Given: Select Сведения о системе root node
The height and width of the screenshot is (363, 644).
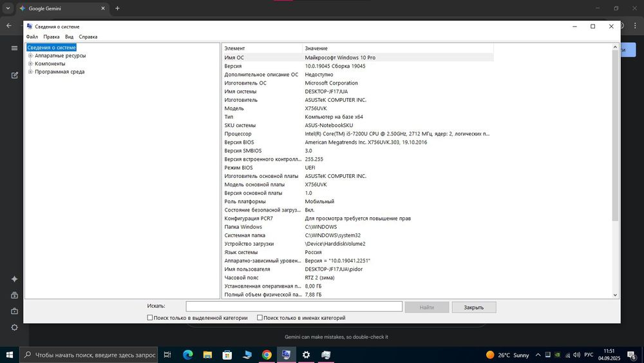Looking at the screenshot, I should click(52, 48).
